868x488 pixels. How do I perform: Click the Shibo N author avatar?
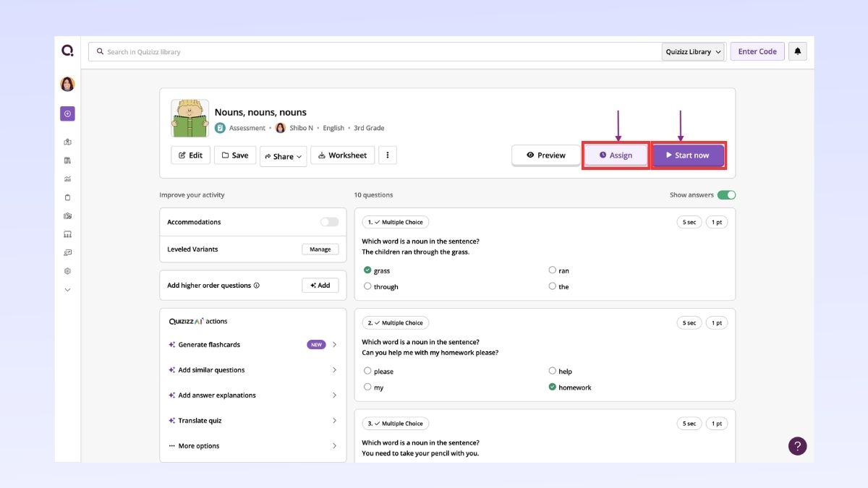(281, 128)
